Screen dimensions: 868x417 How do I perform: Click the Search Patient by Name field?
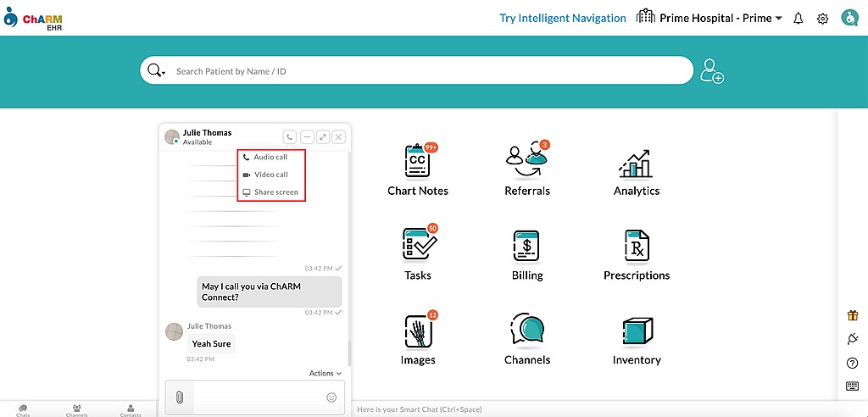424,71
